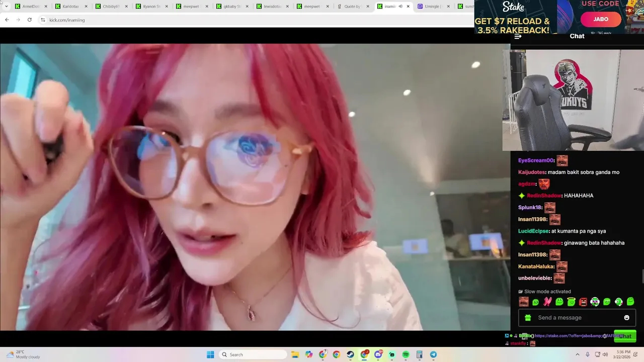Insert the last green blob emote
Viewport: 644px width, 362px height.
(630, 302)
